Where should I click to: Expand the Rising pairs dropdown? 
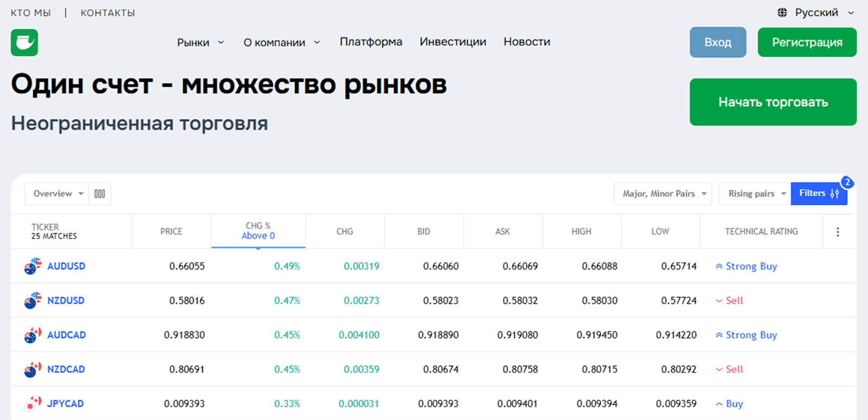755,193
